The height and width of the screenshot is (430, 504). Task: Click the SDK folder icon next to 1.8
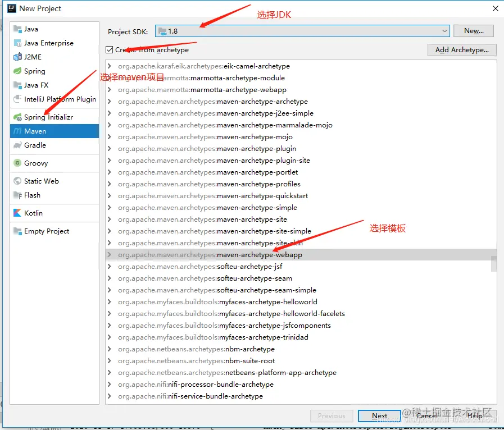(162, 31)
